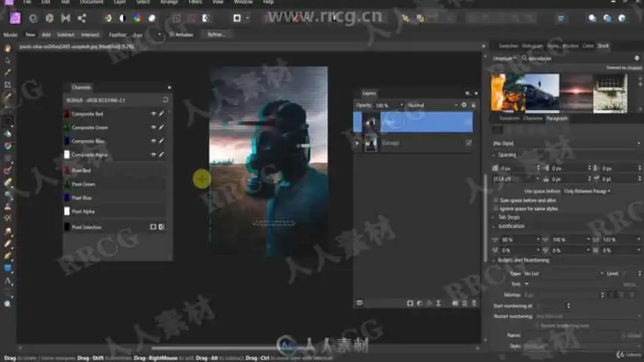Open the Type: No List dropdown
This screenshot has width=644, height=362.
click(563, 274)
